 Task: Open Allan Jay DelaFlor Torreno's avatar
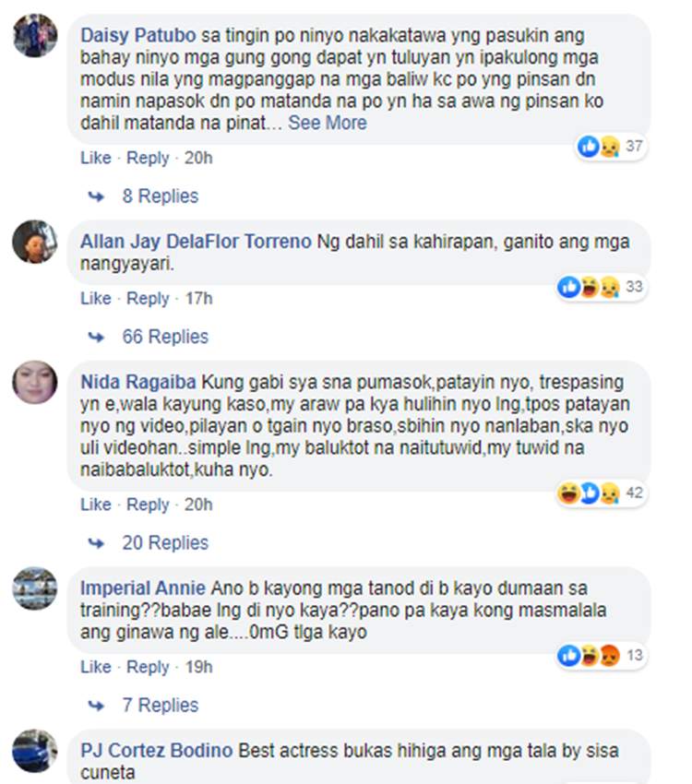pyautogui.click(x=35, y=242)
